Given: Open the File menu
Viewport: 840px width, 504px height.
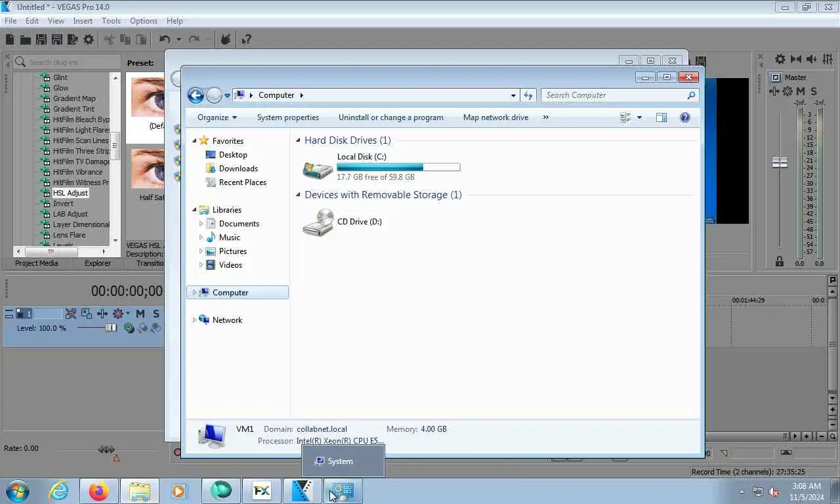Looking at the screenshot, I should (x=10, y=21).
